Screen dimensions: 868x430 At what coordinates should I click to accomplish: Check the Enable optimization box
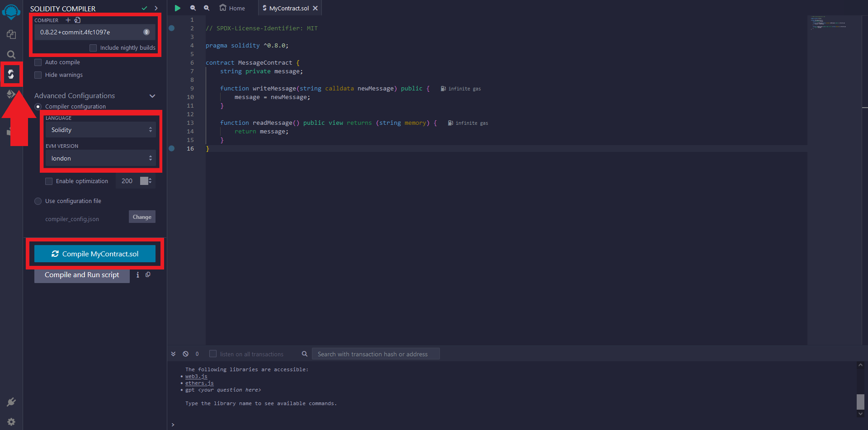tap(49, 181)
